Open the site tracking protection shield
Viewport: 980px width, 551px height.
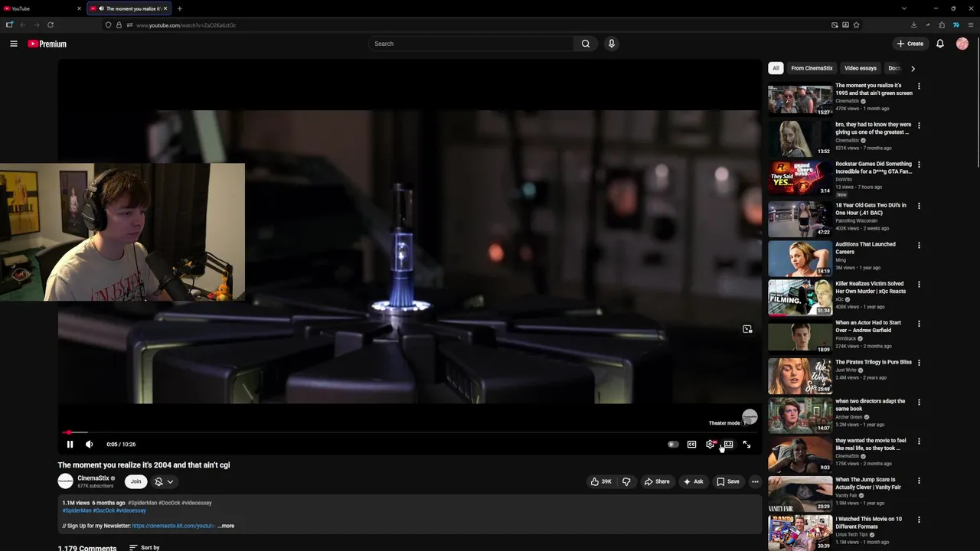click(108, 24)
